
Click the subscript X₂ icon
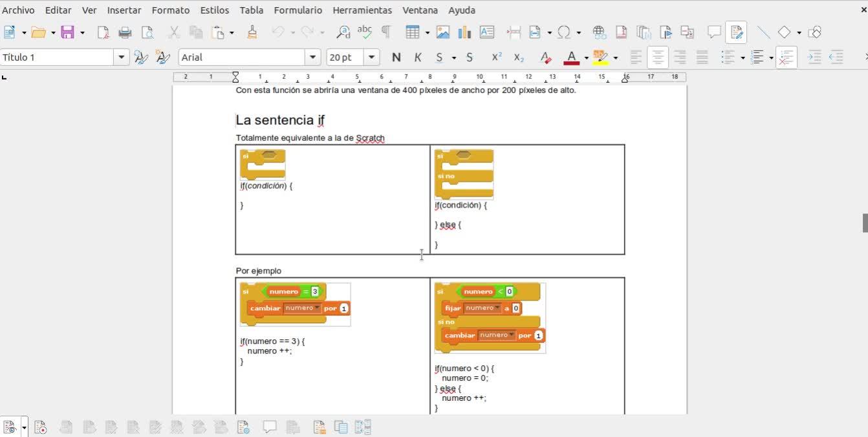tap(519, 58)
